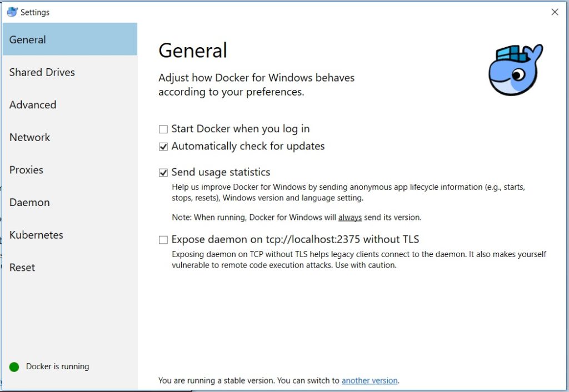
Task: Click the 'Note: When running' version notice
Action: 297,217
